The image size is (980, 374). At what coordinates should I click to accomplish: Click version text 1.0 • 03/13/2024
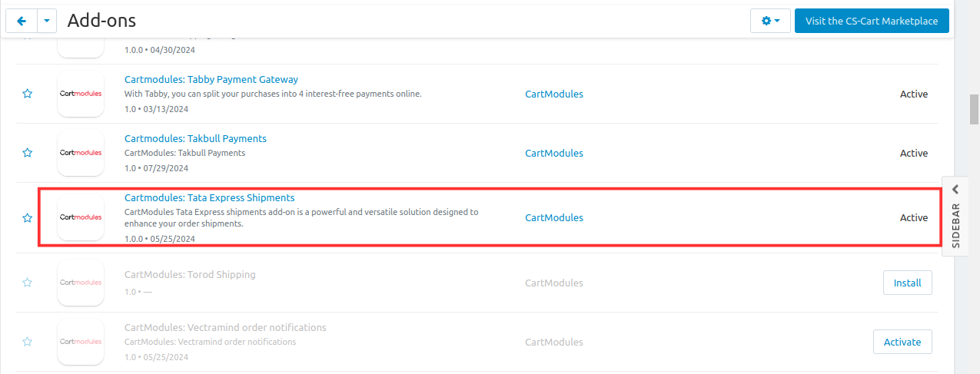coord(156,109)
